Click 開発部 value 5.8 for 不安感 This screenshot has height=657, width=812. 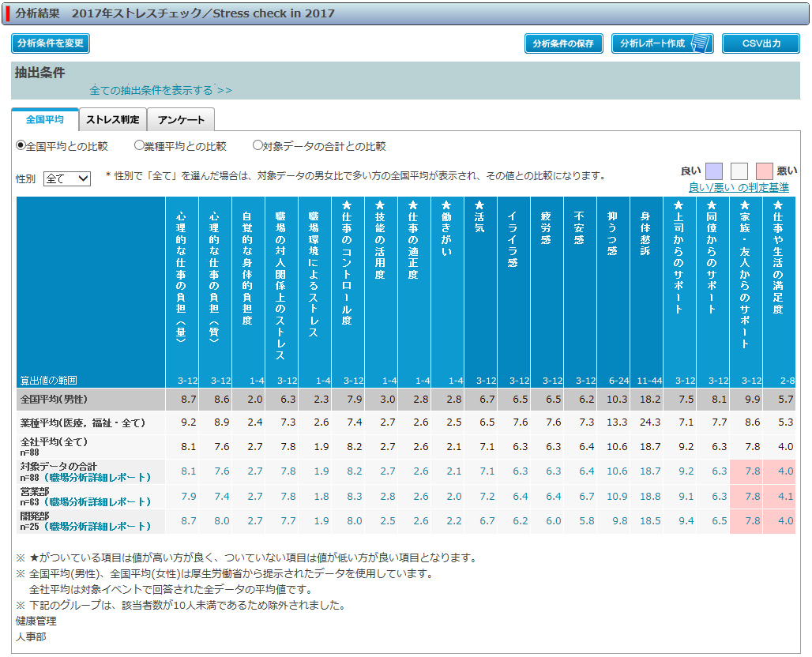pyautogui.click(x=586, y=521)
